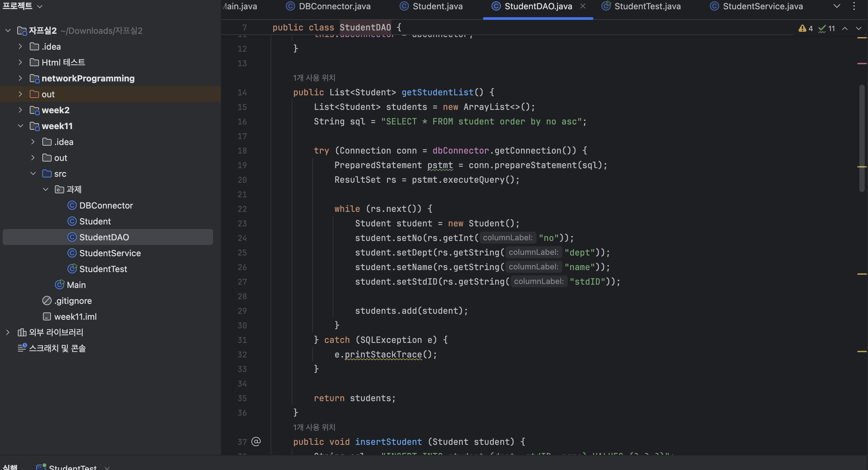Viewport: 868px width, 470px height.
Task: Open the .gitignore file in project tree
Action: tap(73, 301)
